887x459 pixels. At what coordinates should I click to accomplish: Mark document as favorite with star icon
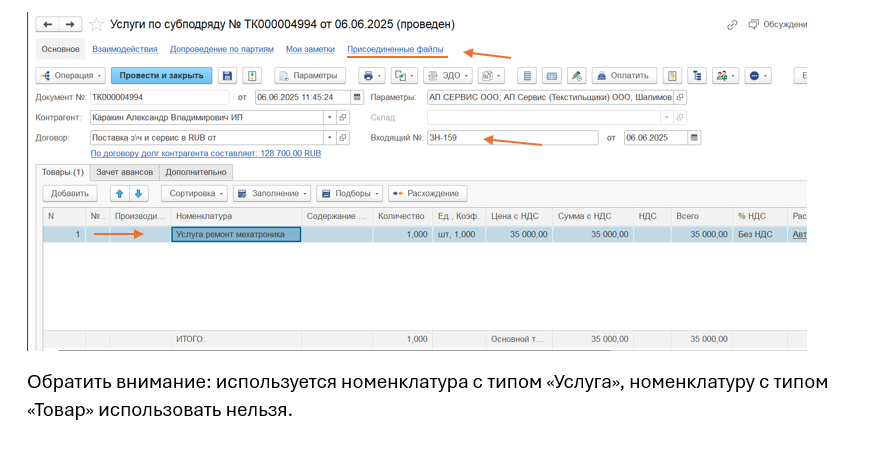pos(97,24)
